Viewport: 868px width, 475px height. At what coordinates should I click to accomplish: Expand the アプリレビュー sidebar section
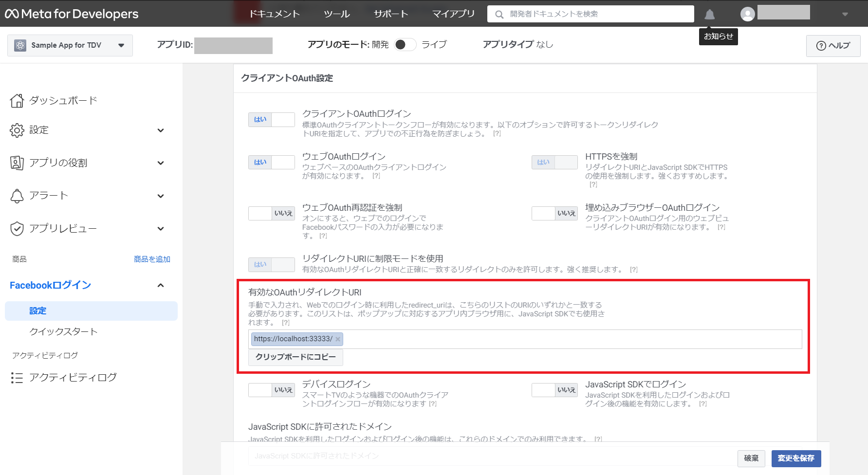(161, 229)
